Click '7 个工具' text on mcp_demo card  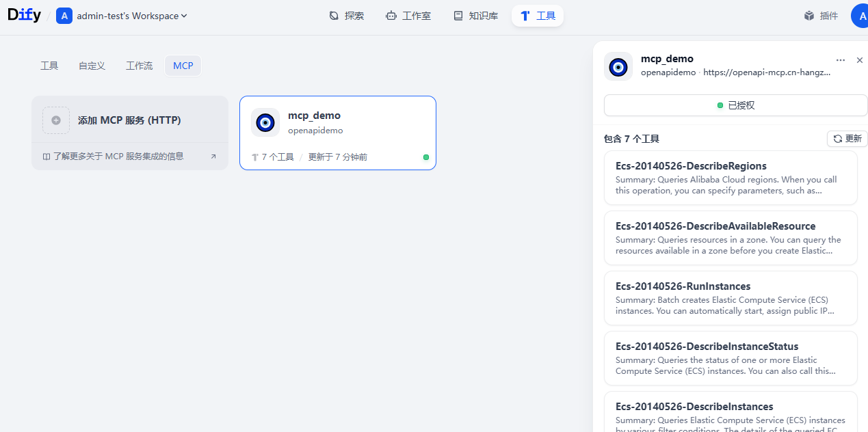coord(278,157)
